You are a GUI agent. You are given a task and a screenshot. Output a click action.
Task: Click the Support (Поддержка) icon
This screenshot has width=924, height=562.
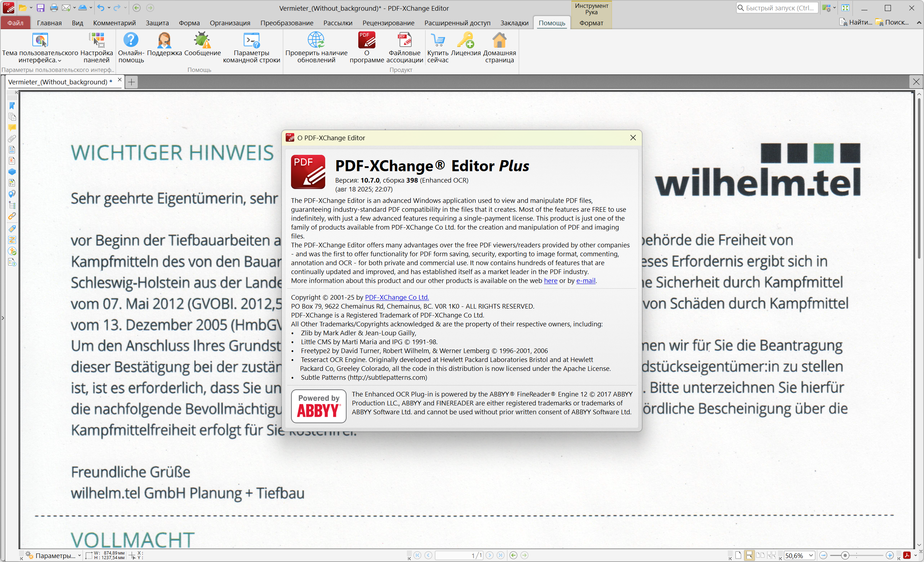point(164,44)
